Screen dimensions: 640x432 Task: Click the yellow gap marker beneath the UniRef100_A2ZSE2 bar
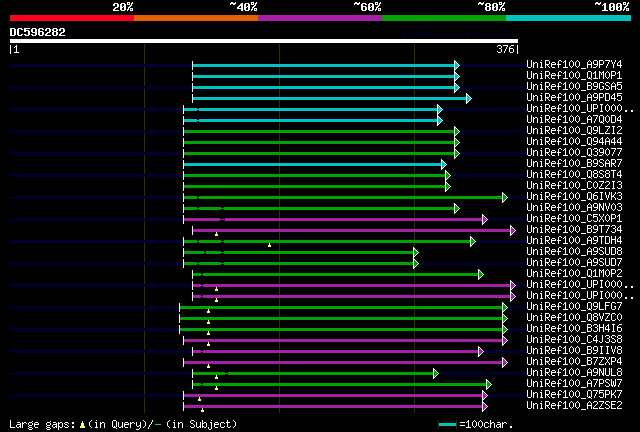click(x=202, y=410)
